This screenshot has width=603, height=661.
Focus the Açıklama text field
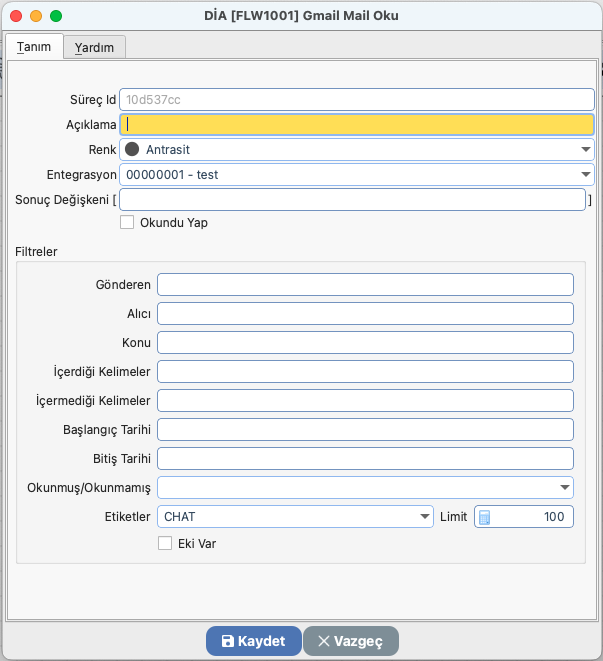pyautogui.click(x=357, y=124)
